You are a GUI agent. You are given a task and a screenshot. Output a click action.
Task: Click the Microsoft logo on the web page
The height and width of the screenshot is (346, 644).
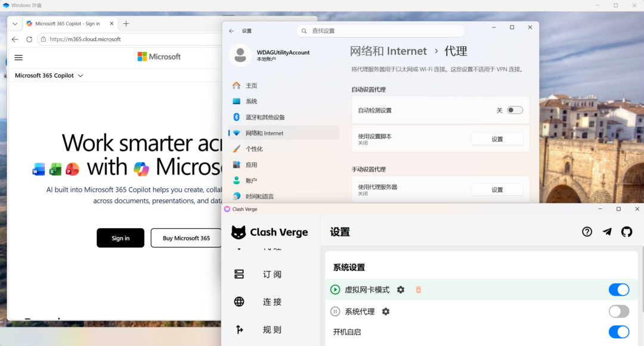click(159, 57)
